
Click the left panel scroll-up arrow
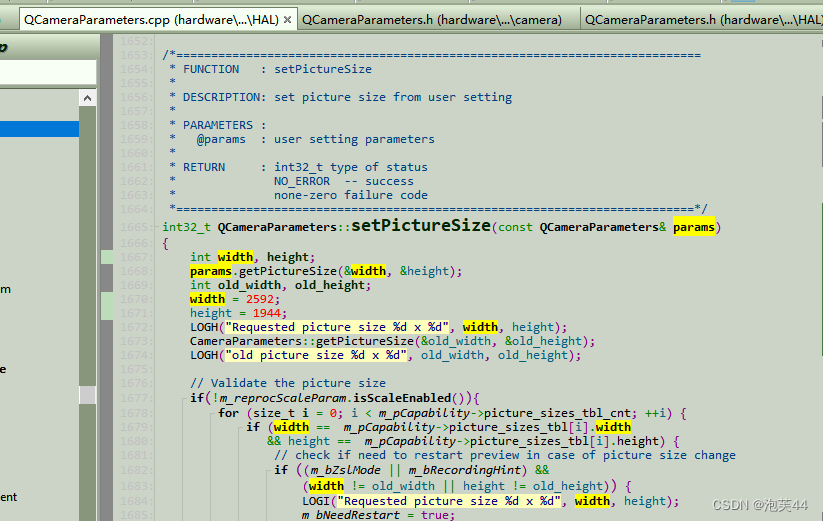click(88, 98)
